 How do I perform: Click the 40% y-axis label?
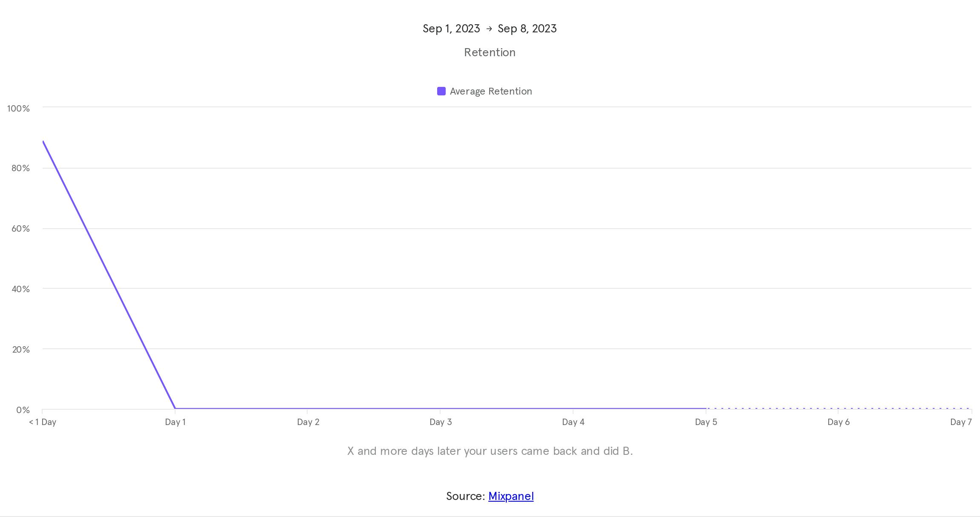click(x=20, y=289)
